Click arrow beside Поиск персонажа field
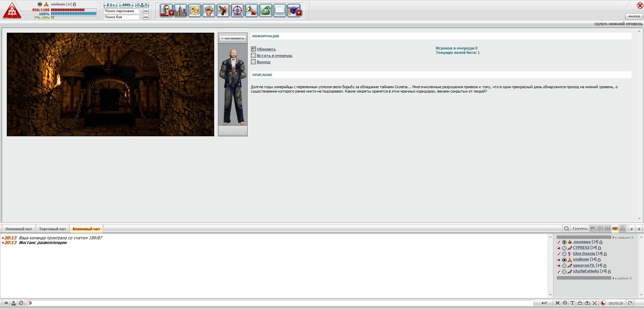 click(146, 11)
